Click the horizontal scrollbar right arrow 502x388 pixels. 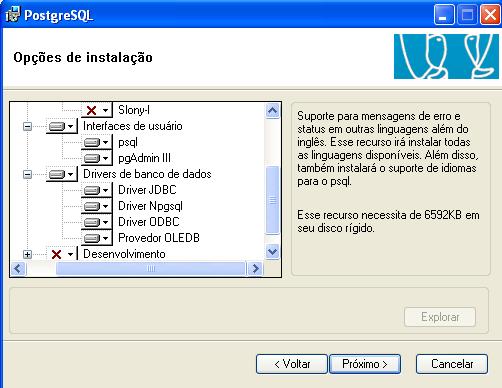tap(255, 269)
